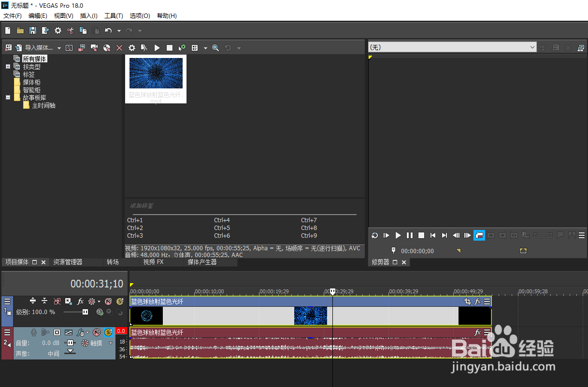Create a new project from toolbar

pos(8,30)
